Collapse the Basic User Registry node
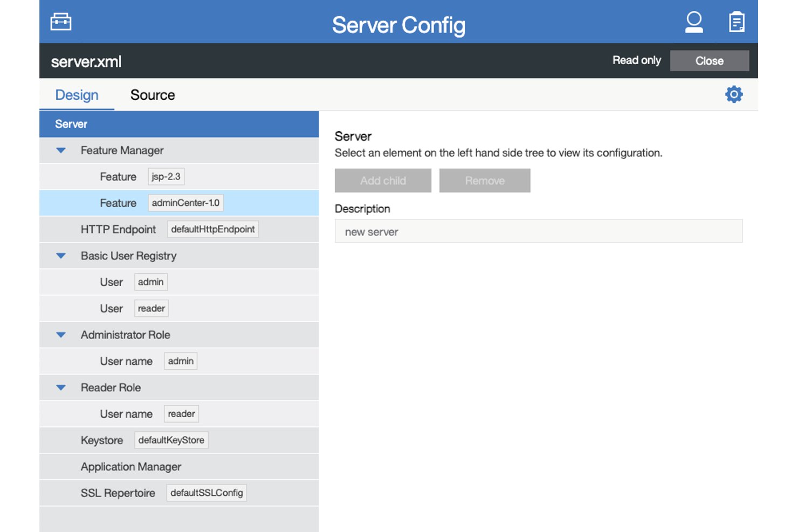The width and height of the screenshot is (798, 532). coord(61,256)
